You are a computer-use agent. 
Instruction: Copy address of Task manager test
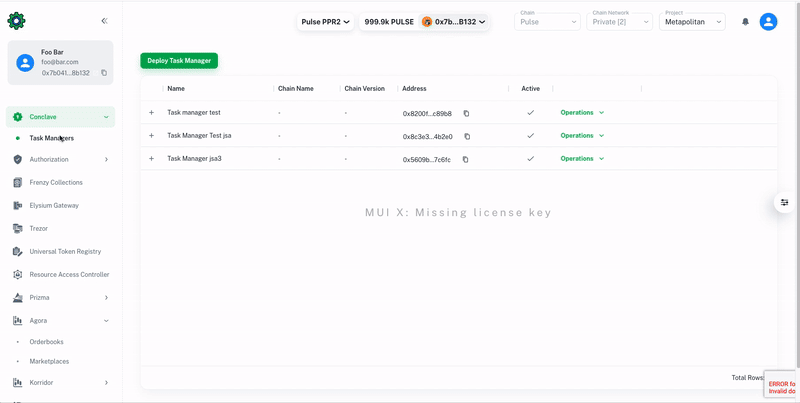tap(466, 113)
